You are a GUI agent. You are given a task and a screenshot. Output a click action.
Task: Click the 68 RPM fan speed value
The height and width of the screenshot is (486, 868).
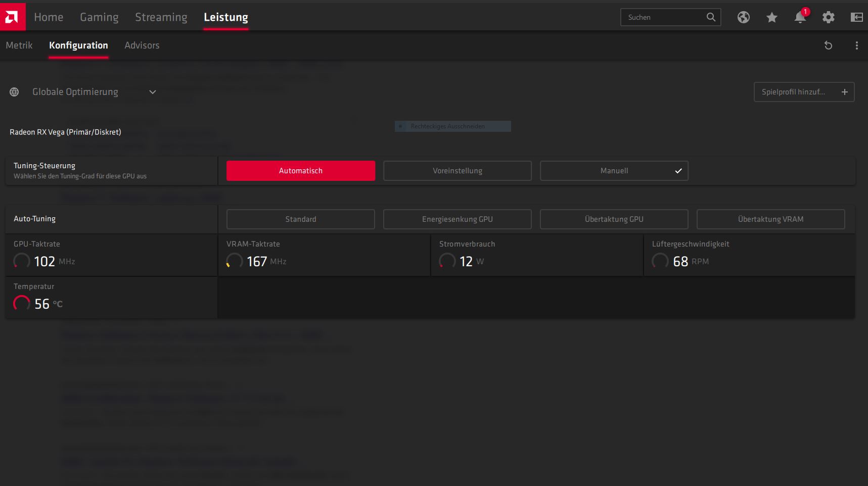691,261
